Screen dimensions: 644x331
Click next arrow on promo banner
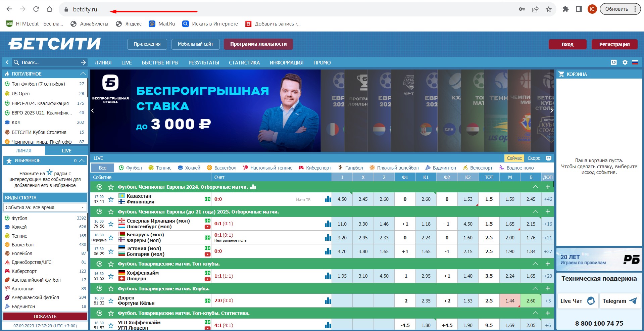pos(551,110)
